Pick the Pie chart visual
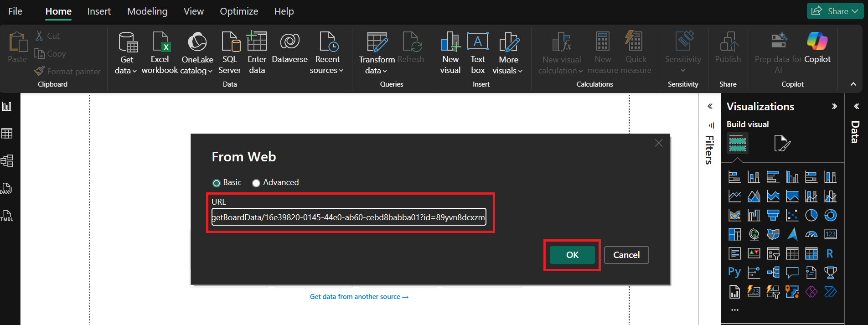This screenshot has width=868, height=325. 811,215
